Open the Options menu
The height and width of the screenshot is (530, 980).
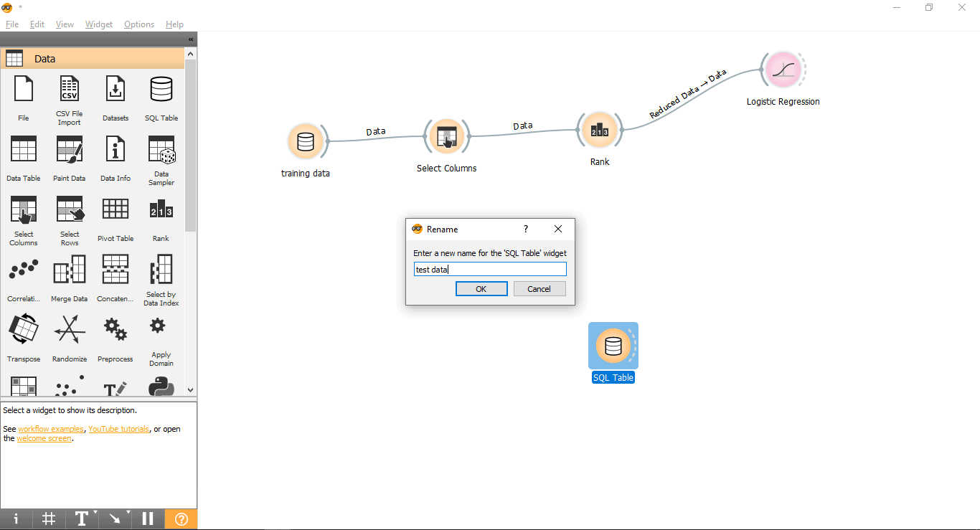139,24
